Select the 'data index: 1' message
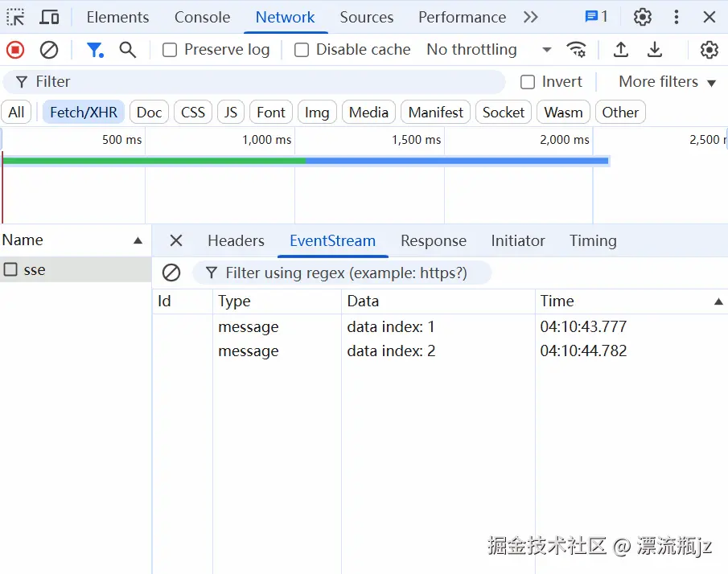The width and height of the screenshot is (728, 574). pos(390,326)
